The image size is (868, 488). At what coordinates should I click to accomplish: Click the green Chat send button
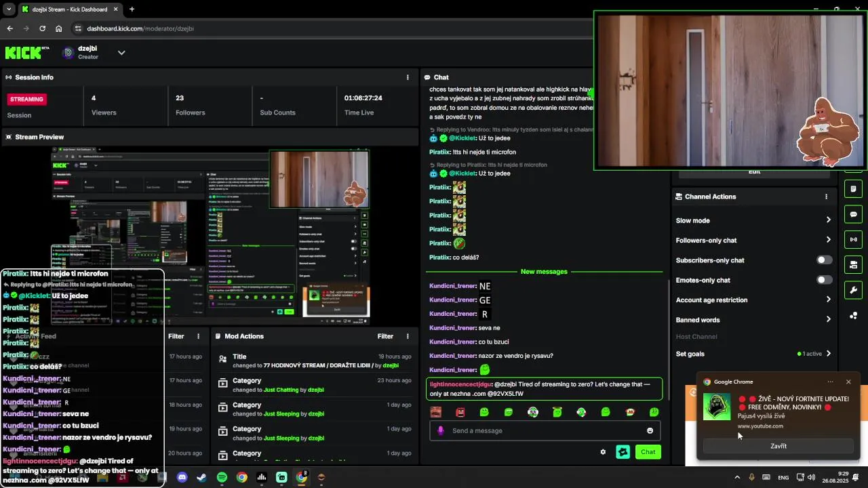(x=648, y=452)
